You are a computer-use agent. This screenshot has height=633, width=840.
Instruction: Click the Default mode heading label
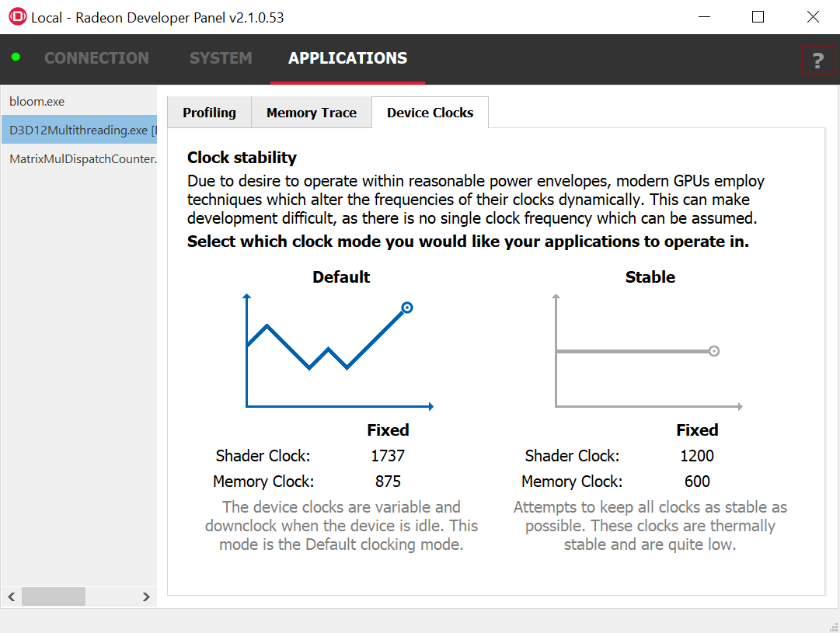coord(341,277)
